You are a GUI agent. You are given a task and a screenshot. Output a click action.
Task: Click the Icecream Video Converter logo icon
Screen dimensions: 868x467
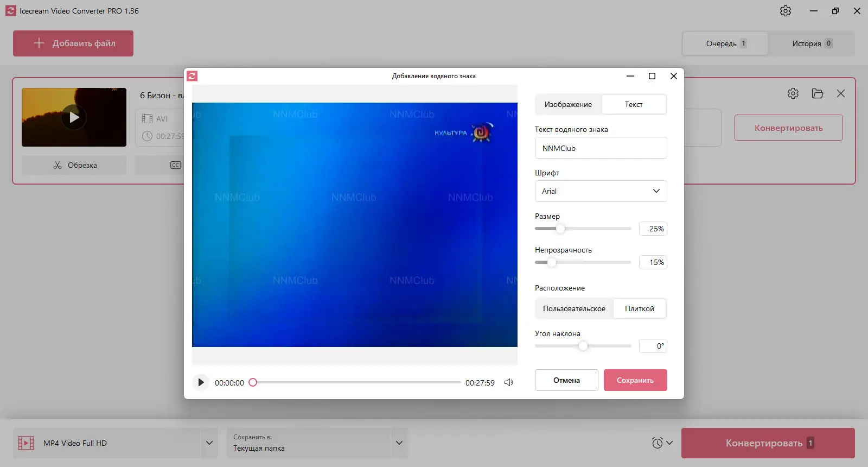tap(11, 11)
